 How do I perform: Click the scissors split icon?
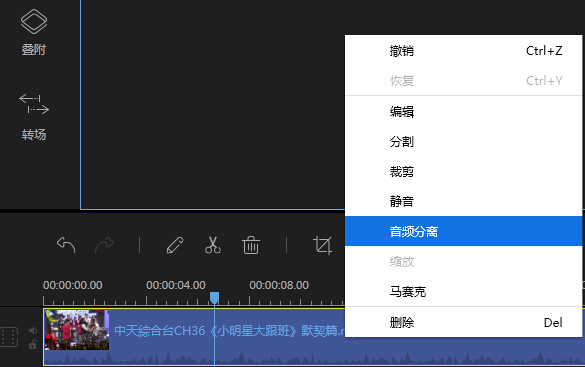click(213, 245)
